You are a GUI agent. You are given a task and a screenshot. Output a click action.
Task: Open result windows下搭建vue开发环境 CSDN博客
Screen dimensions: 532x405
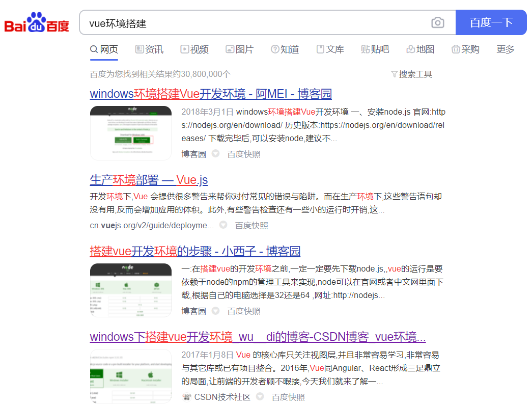pyautogui.click(x=258, y=337)
